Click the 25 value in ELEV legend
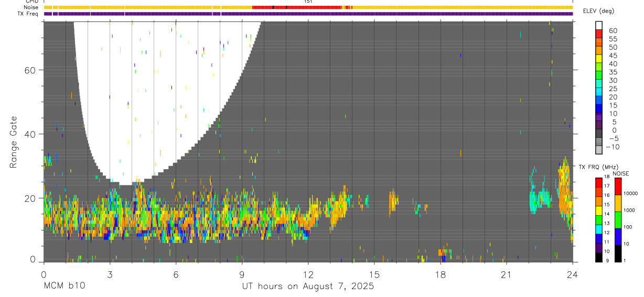644x297 pixels. pyautogui.click(x=612, y=89)
